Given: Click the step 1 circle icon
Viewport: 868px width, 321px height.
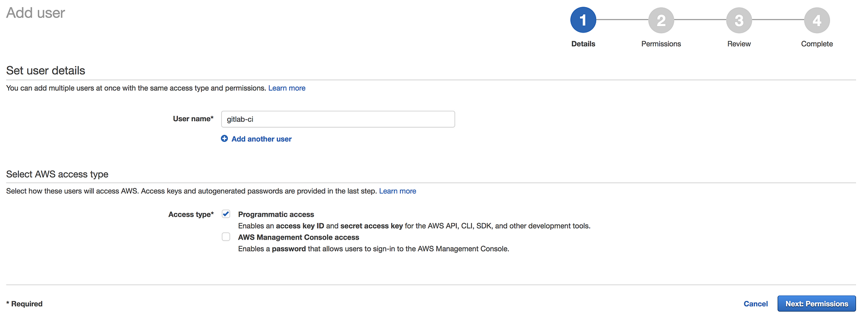Looking at the screenshot, I should [583, 21].
